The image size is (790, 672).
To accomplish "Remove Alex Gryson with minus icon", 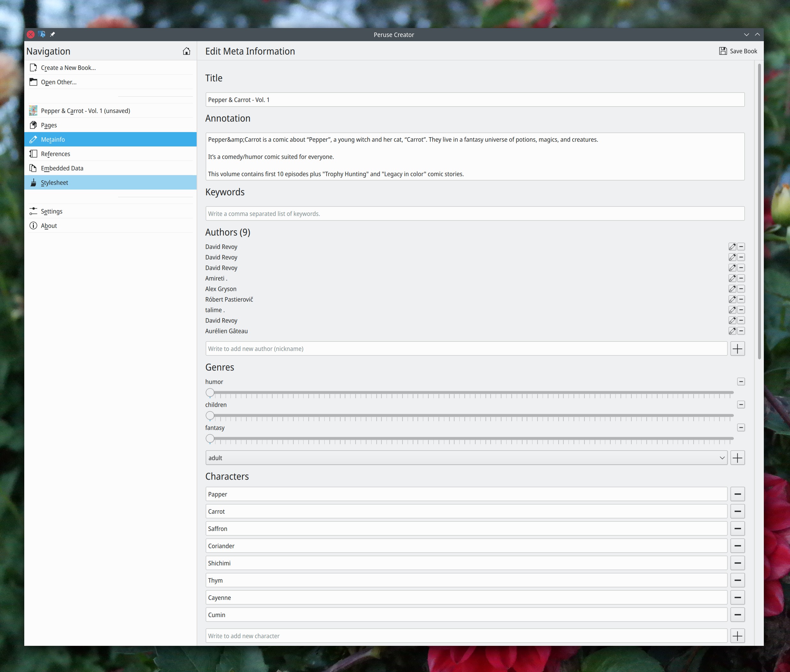I will [741, 289].
